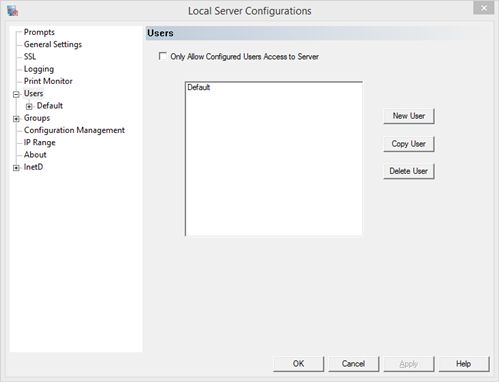Click the application icon in title bar
Viewport: 499px width, 382px height.
13,11
